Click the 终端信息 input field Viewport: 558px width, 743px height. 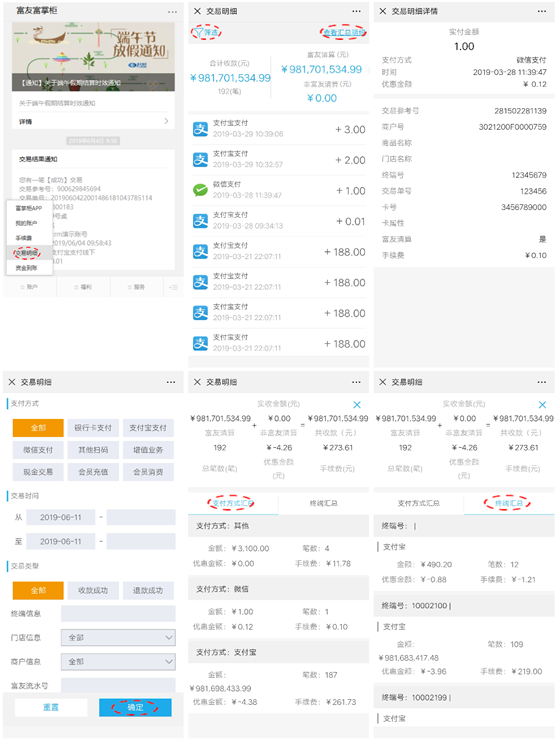pyautogui.click(x=118, y=613)
